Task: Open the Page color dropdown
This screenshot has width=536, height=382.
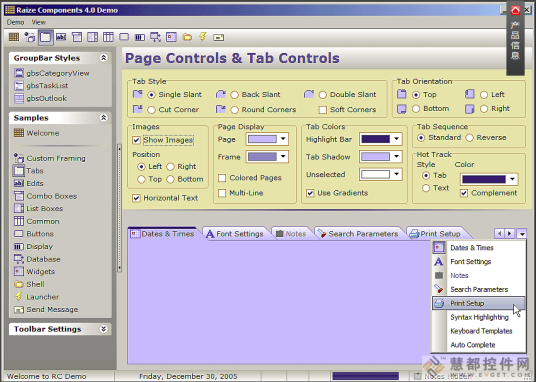Action: (x=283, y=139)
